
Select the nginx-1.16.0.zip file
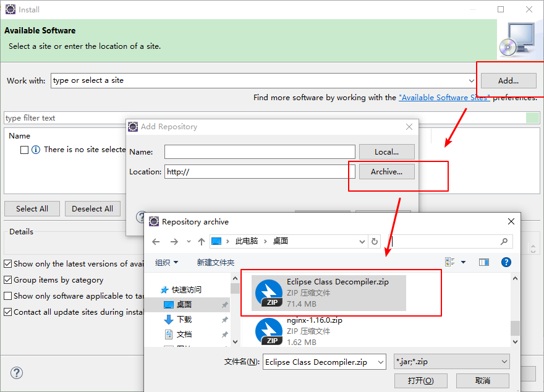(328, 331)
